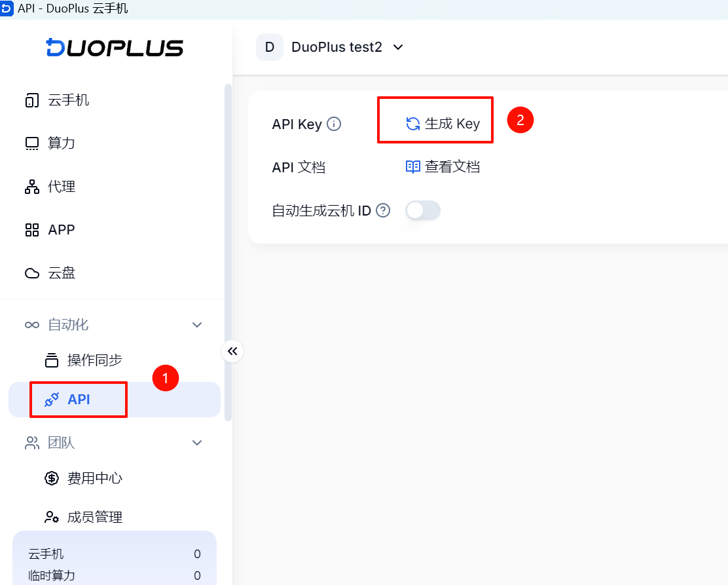Collapse the 自动化 section chevron
This screenshot has width=728, height=585.
click(197, 325)
